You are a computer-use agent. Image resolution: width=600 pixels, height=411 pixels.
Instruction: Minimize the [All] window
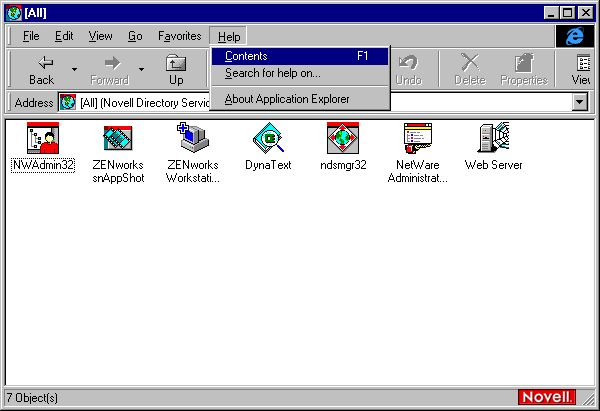coord(551,13)
